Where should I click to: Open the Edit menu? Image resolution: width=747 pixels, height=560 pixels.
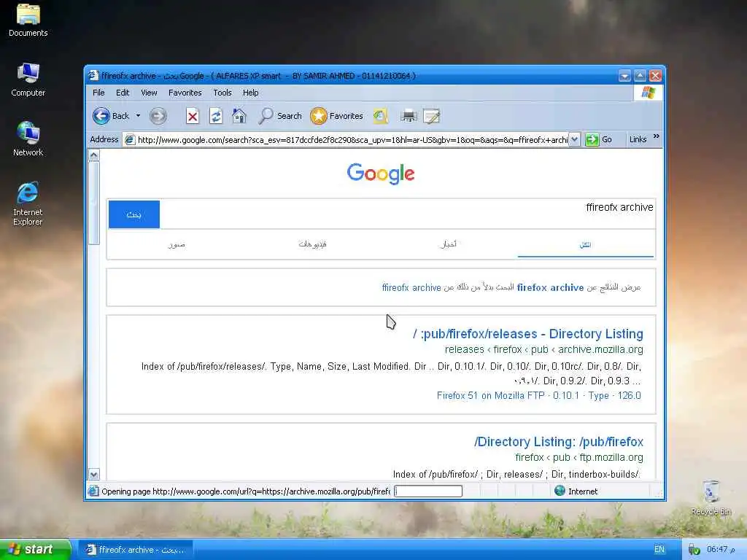(x=123, y=93)
